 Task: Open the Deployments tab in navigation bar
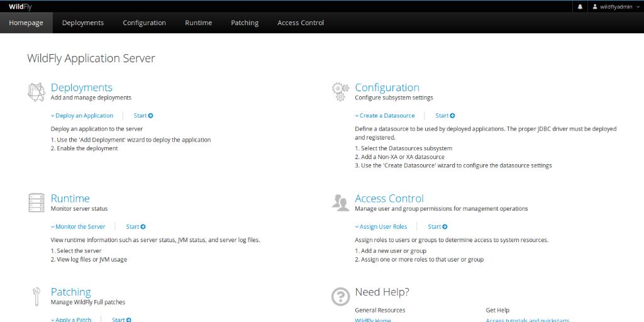pos(83,23)
